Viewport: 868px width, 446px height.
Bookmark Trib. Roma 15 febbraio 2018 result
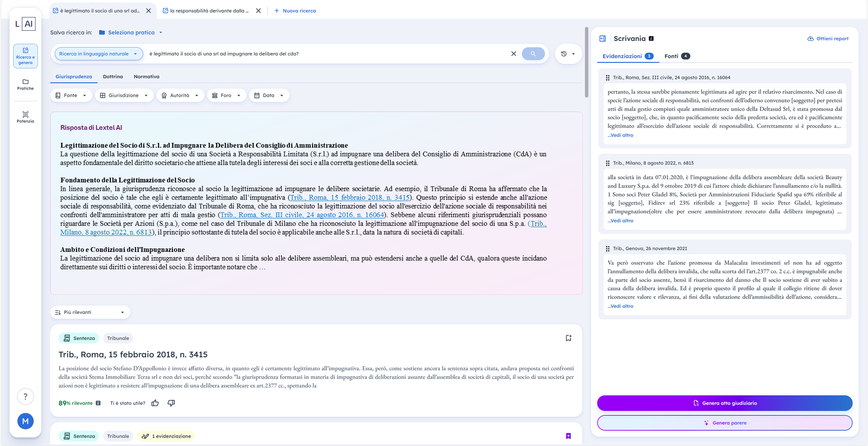tap(568, 338)
